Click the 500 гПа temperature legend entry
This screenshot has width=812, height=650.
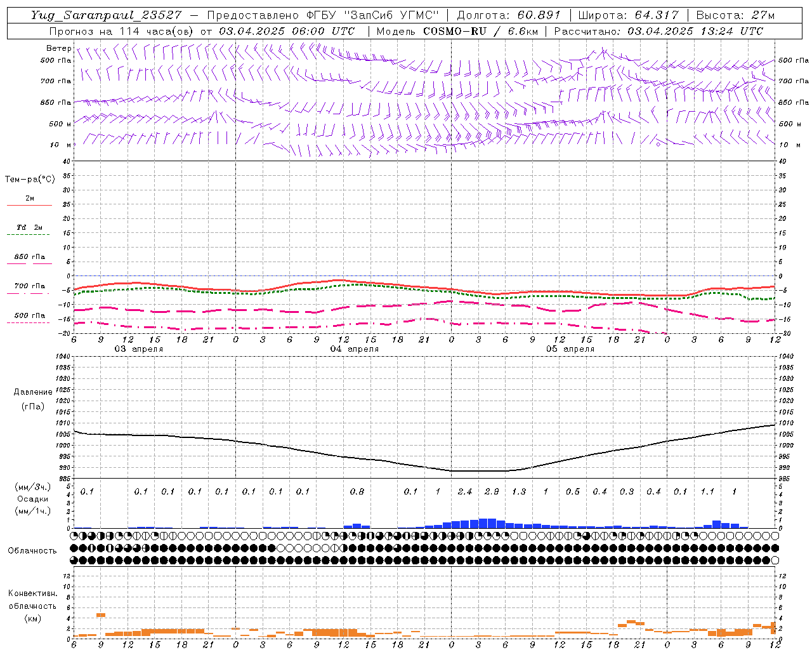click(x=29, y=315)
